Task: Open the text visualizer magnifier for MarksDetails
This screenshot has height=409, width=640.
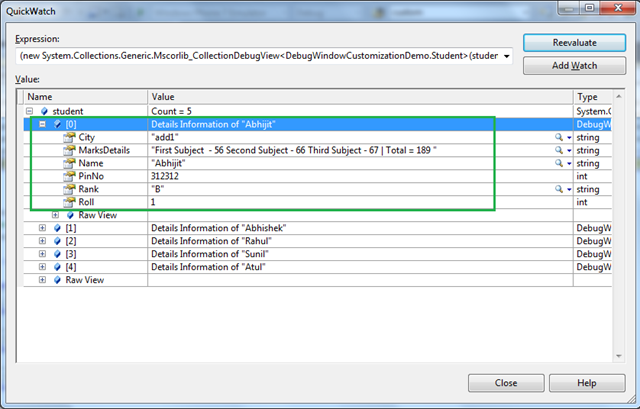Action: coord(558,150)
